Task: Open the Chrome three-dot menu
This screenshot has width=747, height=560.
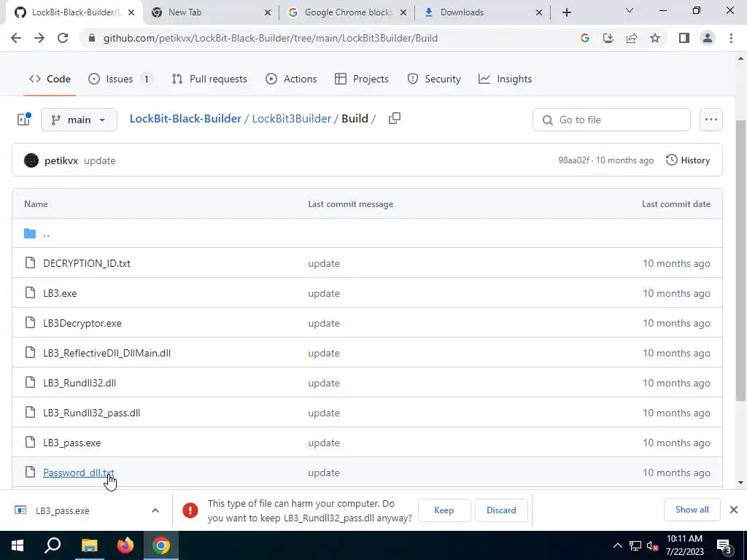Action: (731, 38)
